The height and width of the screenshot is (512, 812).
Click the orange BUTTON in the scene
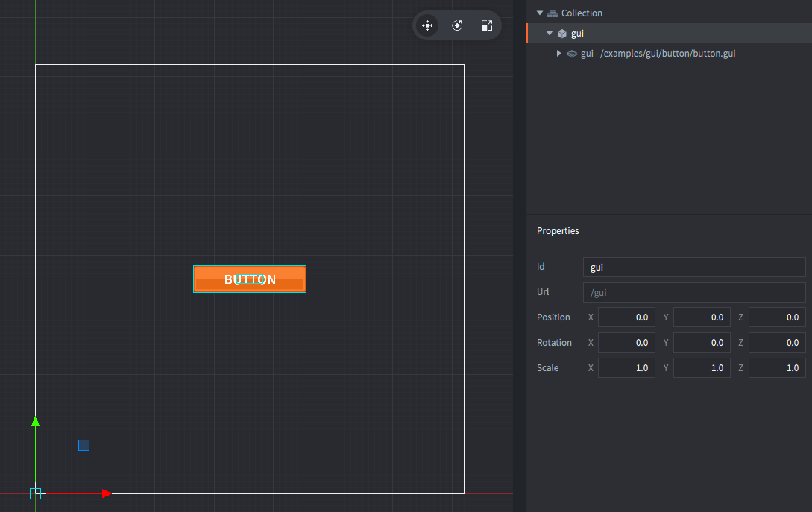tap(250, 279)
